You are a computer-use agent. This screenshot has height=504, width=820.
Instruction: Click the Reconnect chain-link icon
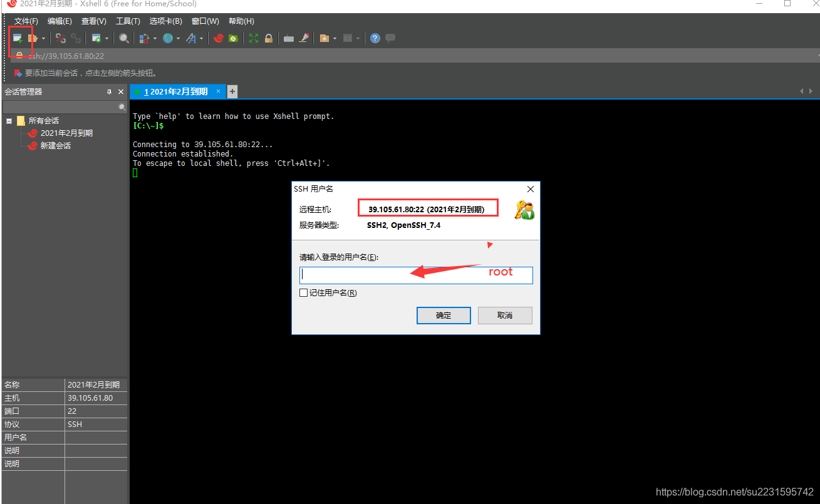click(76, 38)
